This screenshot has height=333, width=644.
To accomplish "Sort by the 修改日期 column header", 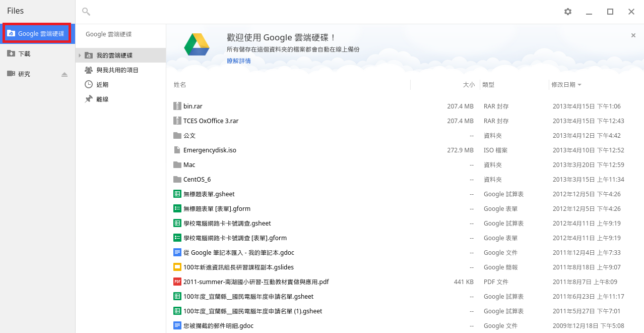I will pos(563,85).
